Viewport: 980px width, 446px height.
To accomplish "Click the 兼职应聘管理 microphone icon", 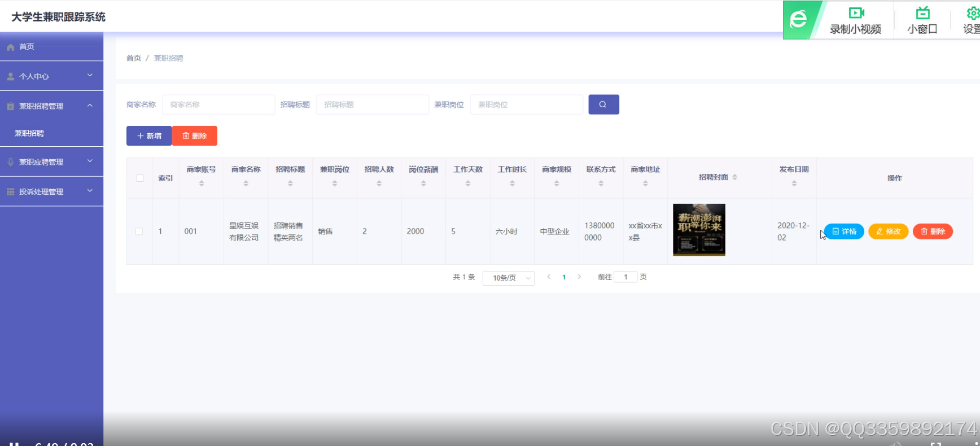I will click(11, 162).
